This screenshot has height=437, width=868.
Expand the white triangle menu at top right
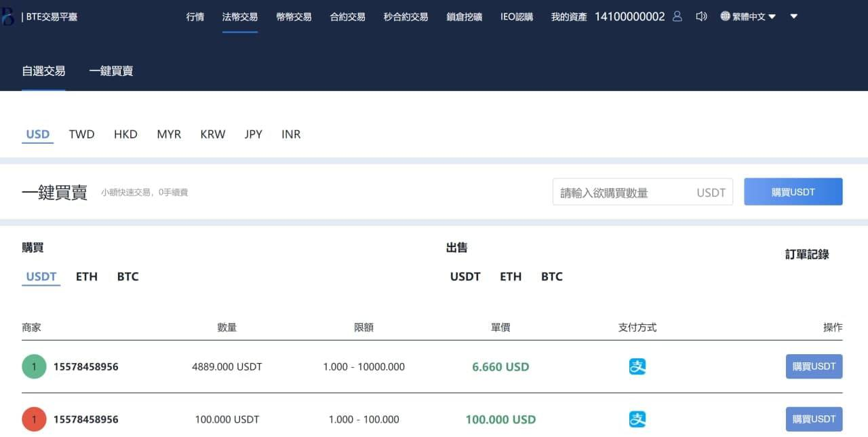click(x=794, y=16)
